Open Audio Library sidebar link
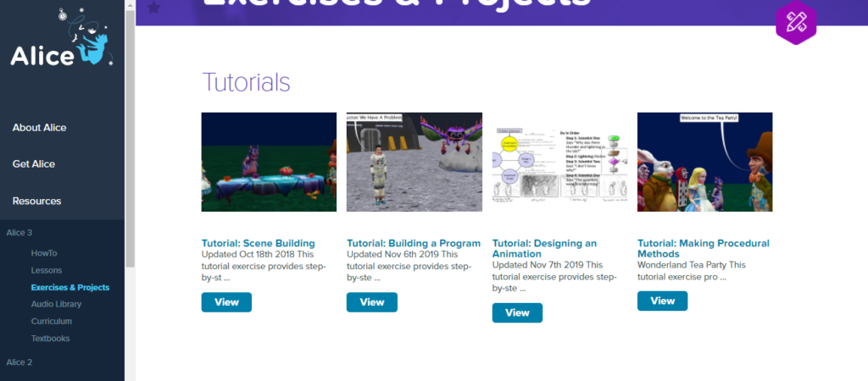Image resolution: width=868 pixels, height=381 pixels. tap(56, 304)
